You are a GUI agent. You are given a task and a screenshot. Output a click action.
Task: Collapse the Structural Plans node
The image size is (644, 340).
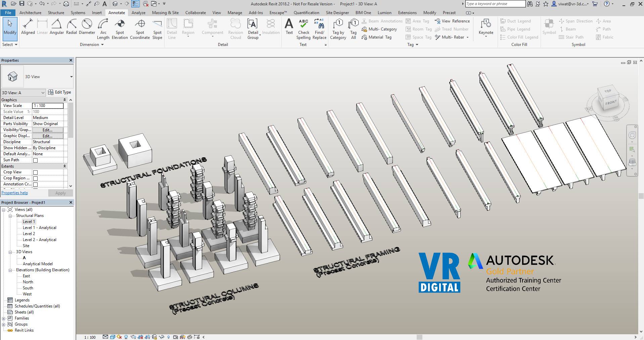pyautogui.click(x=10, y=216)
